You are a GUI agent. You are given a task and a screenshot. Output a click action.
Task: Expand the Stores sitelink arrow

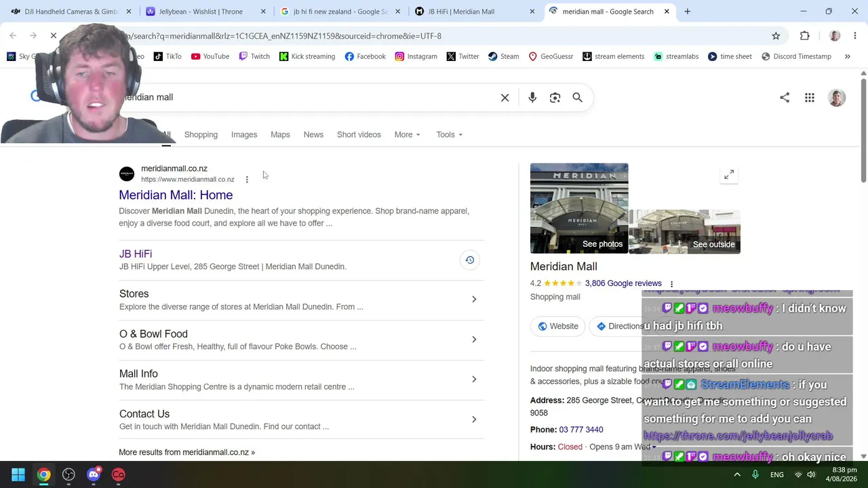coord(474,300)
